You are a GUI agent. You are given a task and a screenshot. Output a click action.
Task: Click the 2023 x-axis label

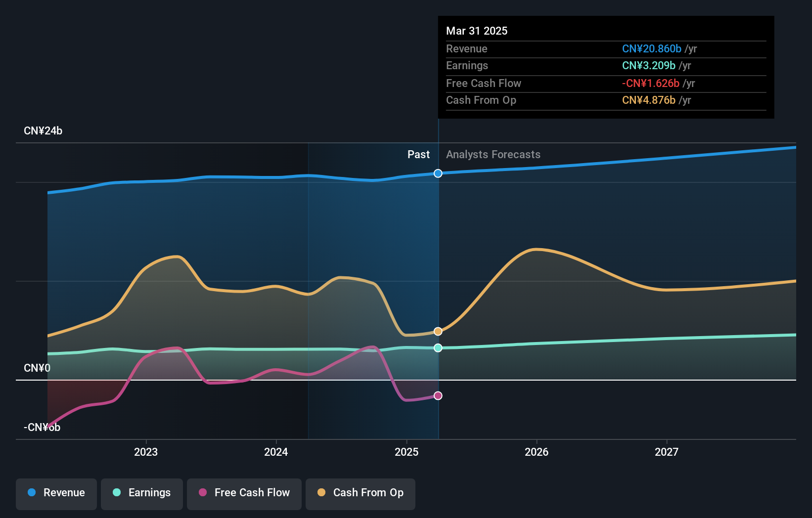click(x=146, y=452)
